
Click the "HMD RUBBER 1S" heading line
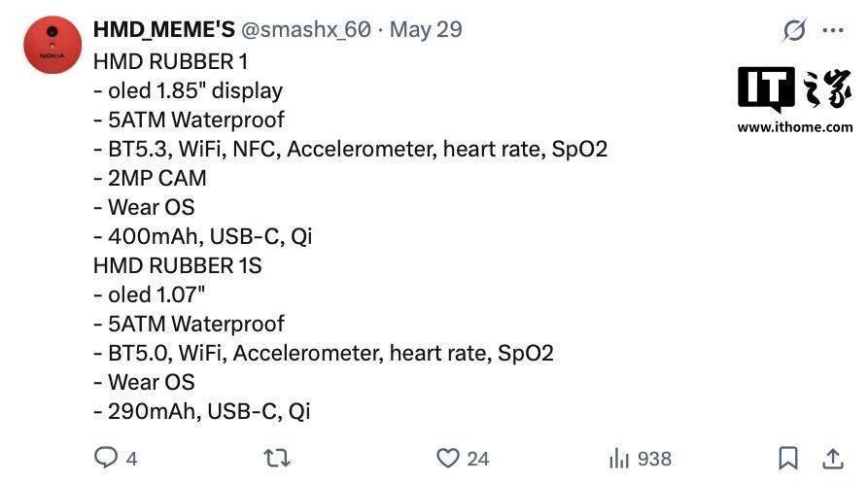pos(177,265)
